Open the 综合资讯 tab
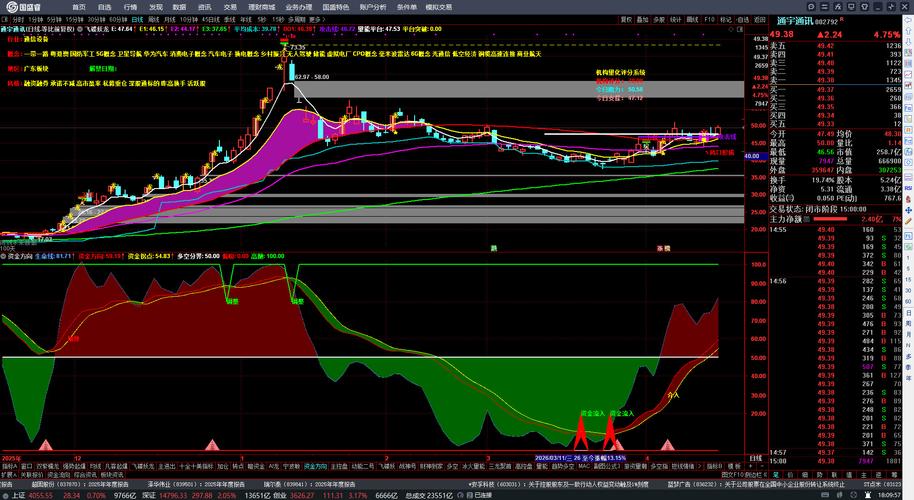914x500 pixels. 85,475
